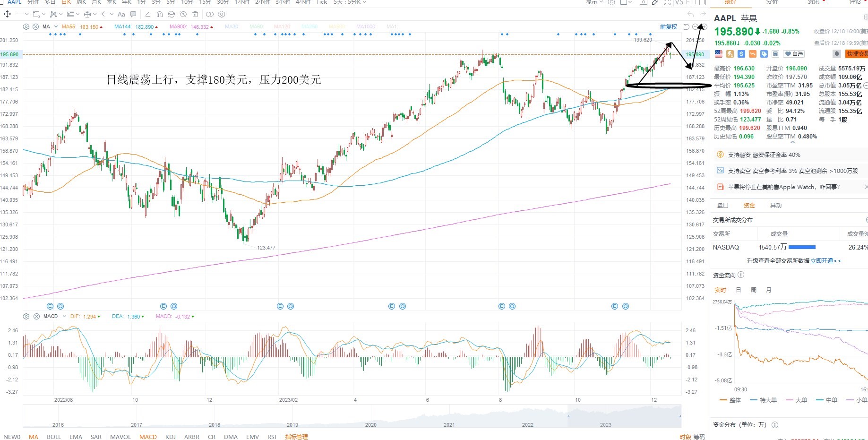Select KDJ indicator at bottom bar
Viewport: 868px width, 440px height.
(171, 437)
